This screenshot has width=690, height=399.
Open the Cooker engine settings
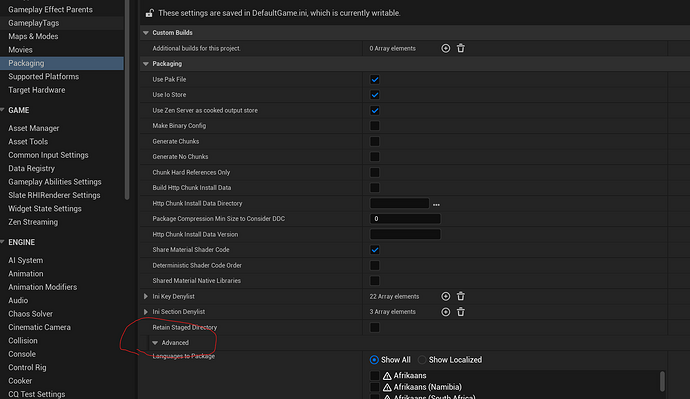tap(20, 381)
